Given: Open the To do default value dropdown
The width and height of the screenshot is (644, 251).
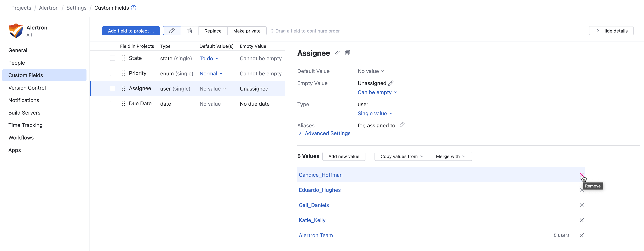Looking at the screenshot, I should 209,58.
